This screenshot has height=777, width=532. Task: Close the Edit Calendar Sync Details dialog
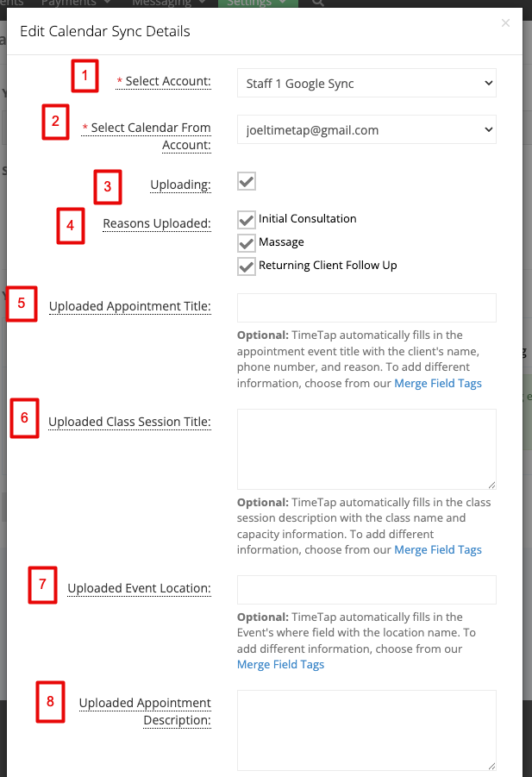[x=505, y=22]
